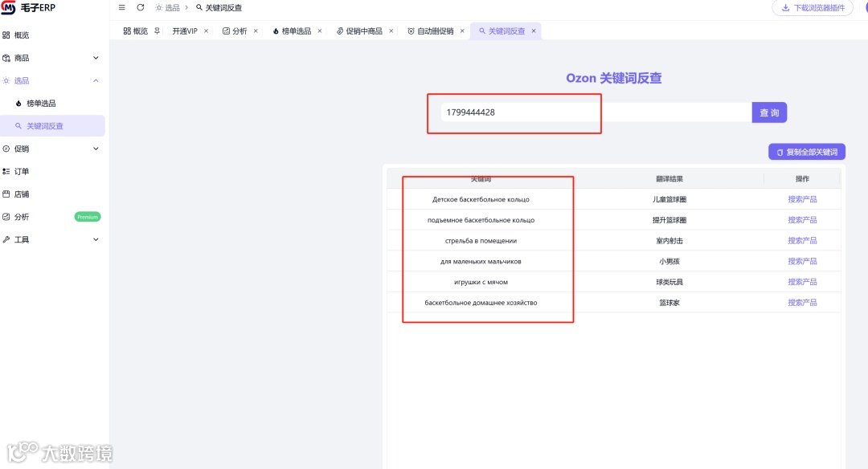The width and height of the screenshot is (868, 469).
Task: Click the 下载浏览器插件 button
Action: [x=813, y=8]
